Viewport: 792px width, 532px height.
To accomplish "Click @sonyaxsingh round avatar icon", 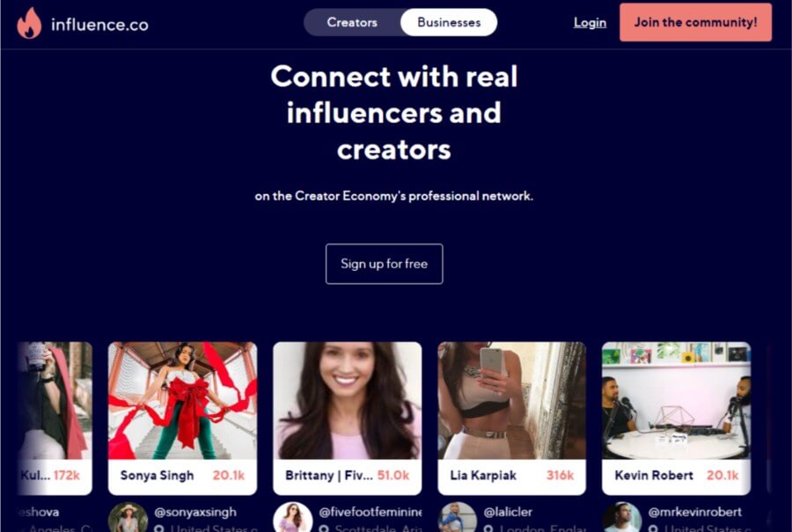I will tap(128, 518).
